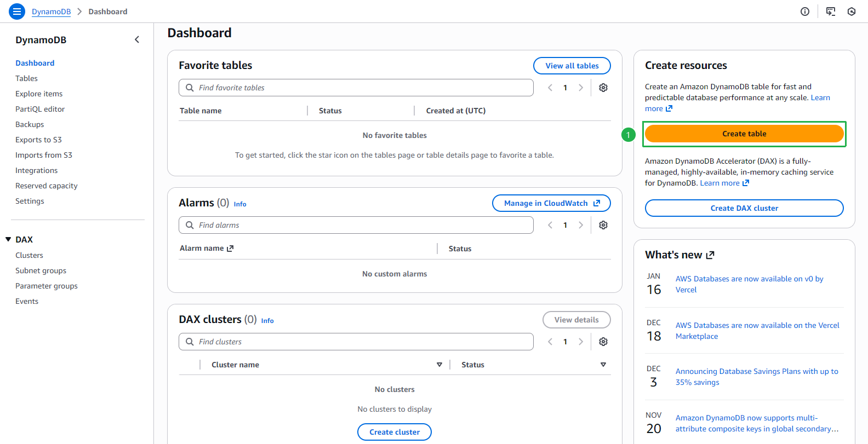Open Integrations in the sidebar
Image resolution: width=868 pixels, height=444 pixels.
pyautogui.click(x=36, y=170)
